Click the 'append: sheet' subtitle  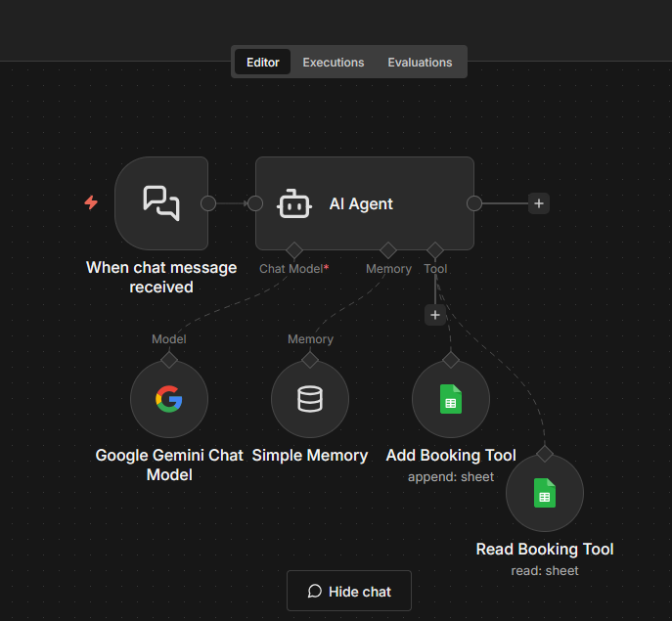451,476
